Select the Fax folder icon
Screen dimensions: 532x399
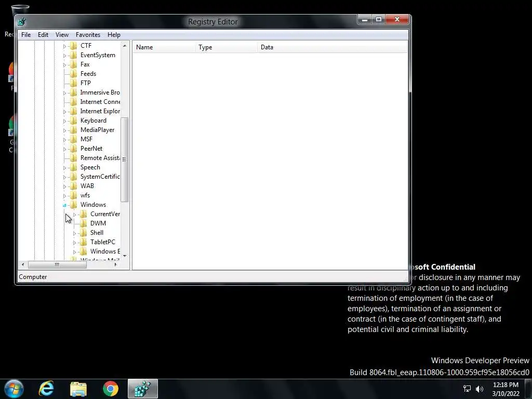(73, 64)
